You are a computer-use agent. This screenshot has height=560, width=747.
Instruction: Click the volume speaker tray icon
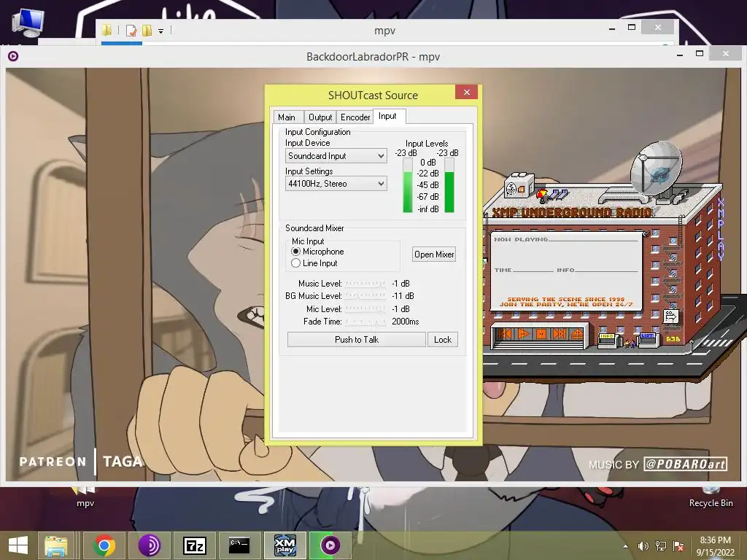click(x=643, y=546)
